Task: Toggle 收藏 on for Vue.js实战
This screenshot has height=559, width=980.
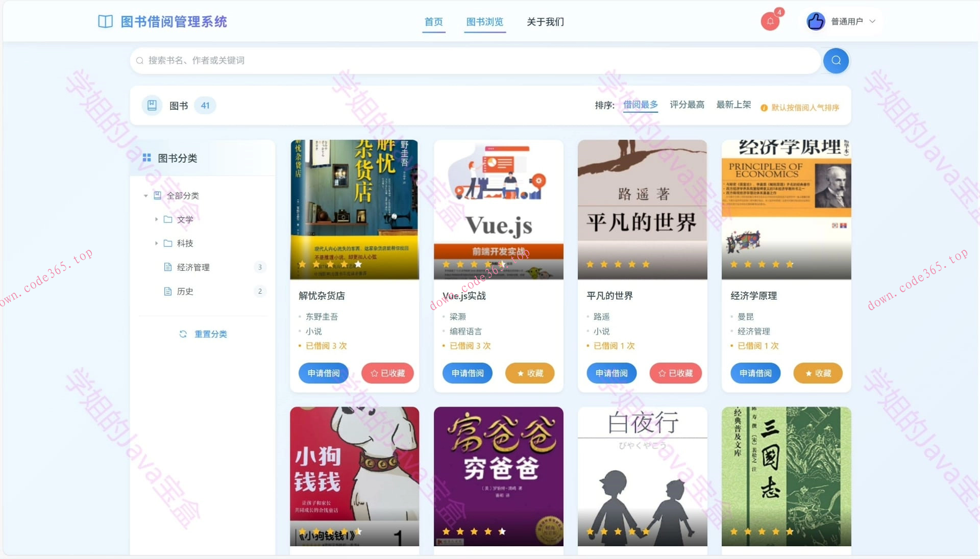Action: tap(530, 373)
